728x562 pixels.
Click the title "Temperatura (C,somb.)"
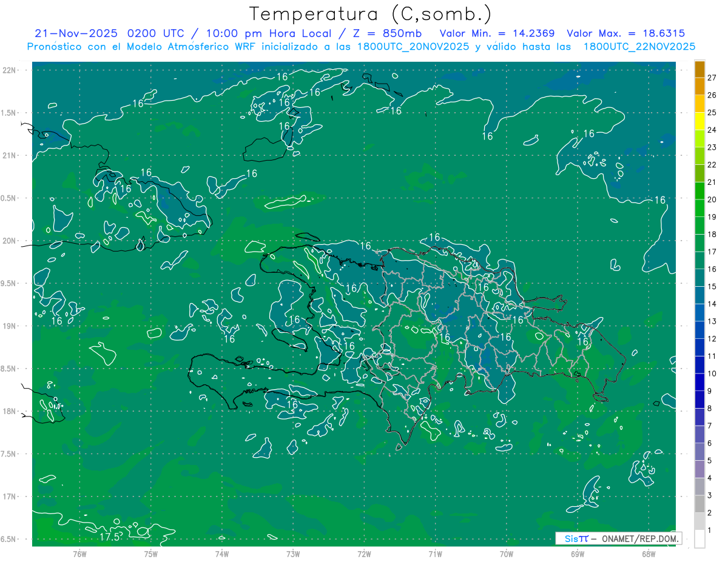coord(370,14)
